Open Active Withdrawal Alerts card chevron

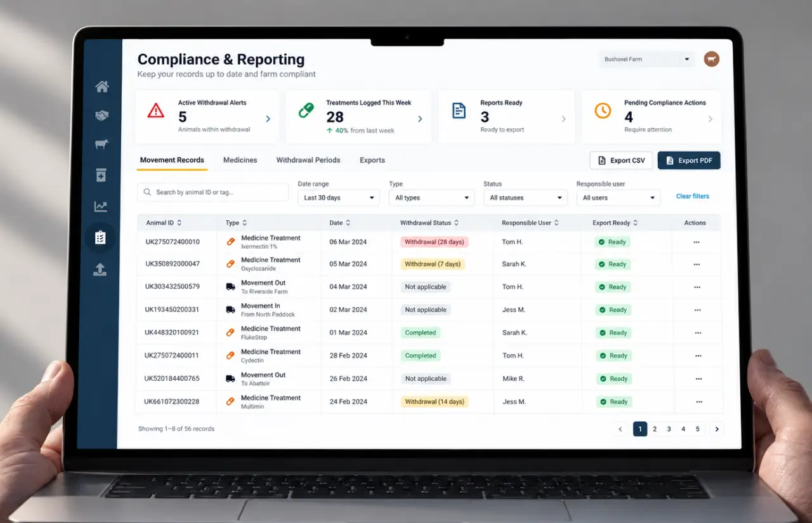click(268, 119)
